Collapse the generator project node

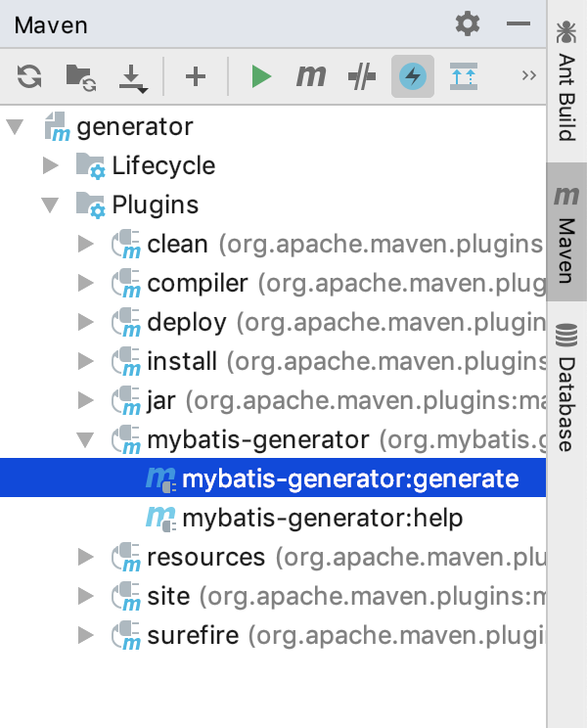tap(16, 127)
